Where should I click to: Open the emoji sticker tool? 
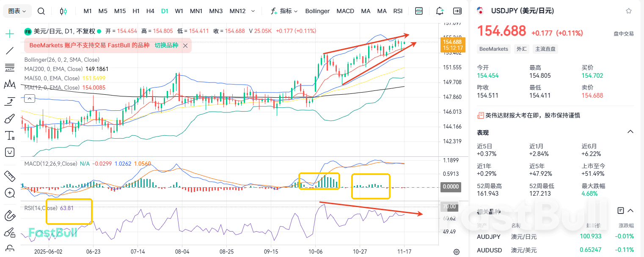[9, 152]
